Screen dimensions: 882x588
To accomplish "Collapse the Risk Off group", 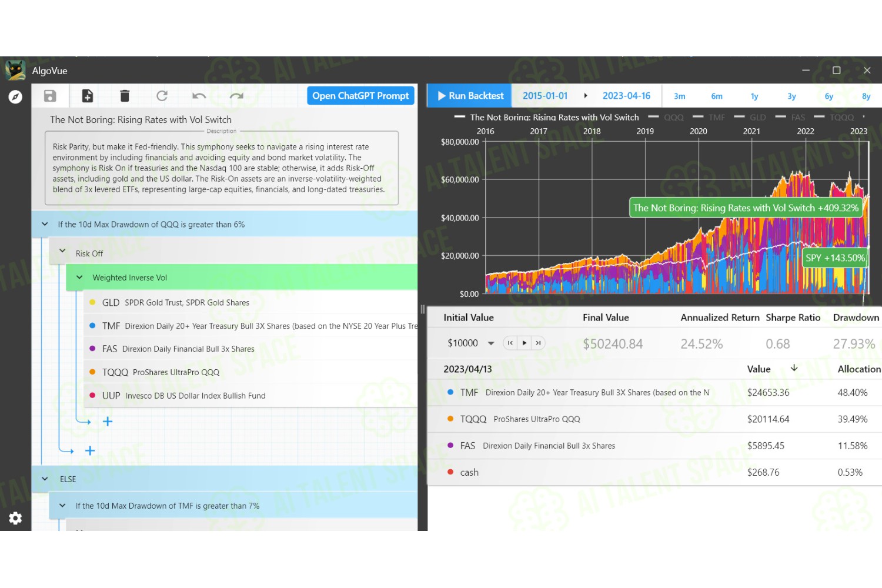I will point(62,251).
